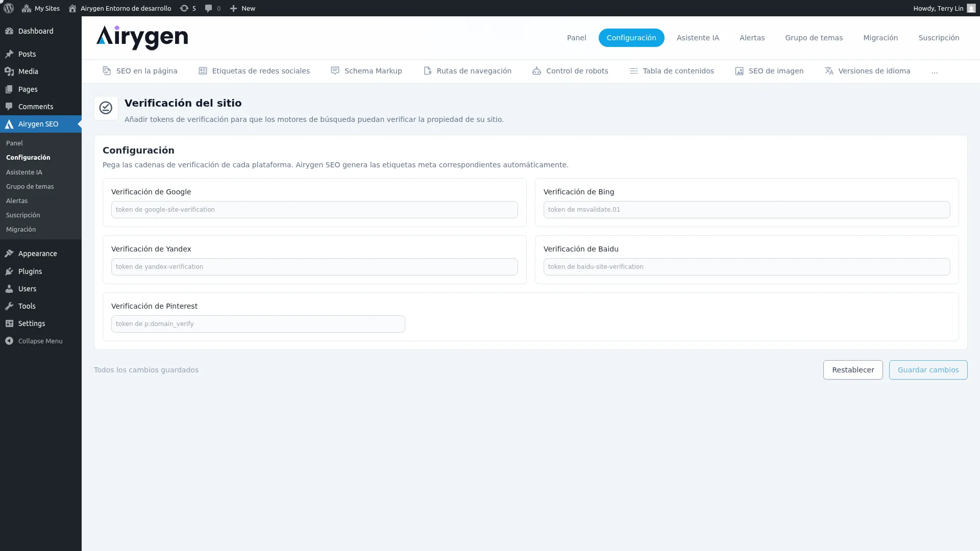Open the updates icon showing 5
This screenshot has width=980, height=551.
(x=184, y=8)
